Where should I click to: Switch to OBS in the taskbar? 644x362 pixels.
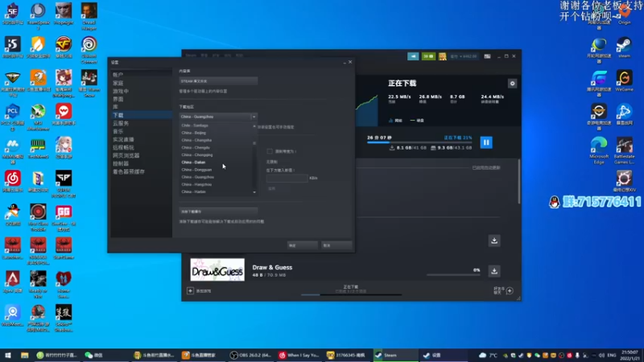250,356
